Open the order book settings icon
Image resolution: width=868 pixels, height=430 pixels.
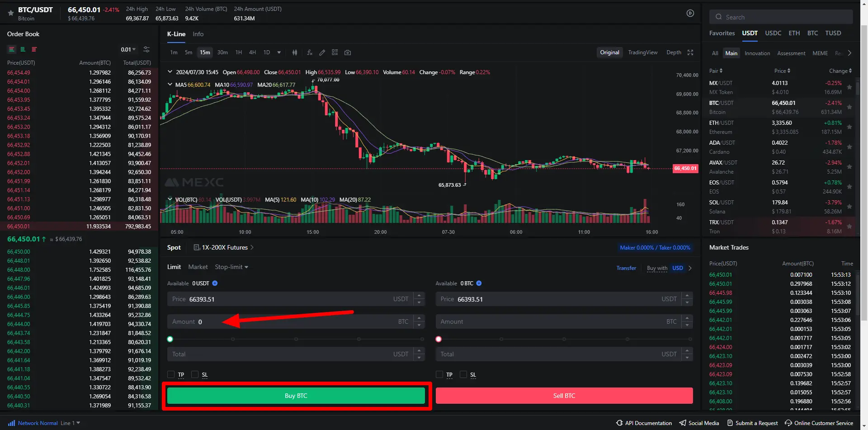pos(146,49)
